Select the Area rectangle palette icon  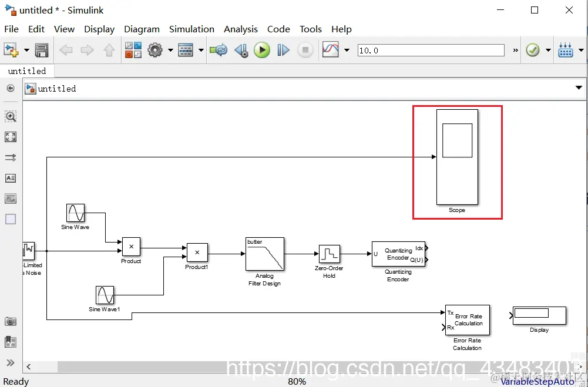tap(11, 219)
